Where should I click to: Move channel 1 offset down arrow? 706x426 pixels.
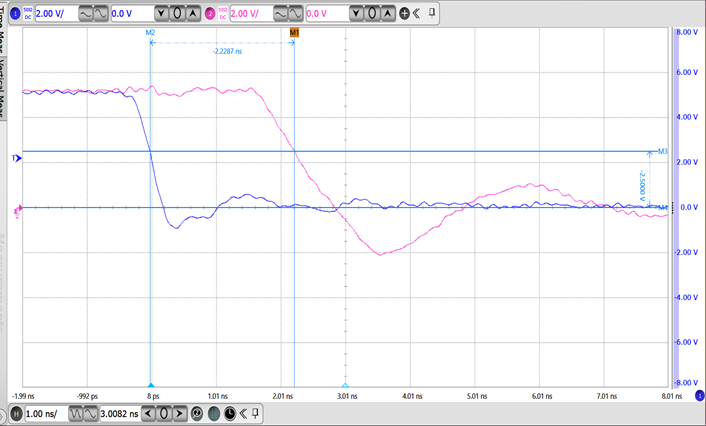161,14
